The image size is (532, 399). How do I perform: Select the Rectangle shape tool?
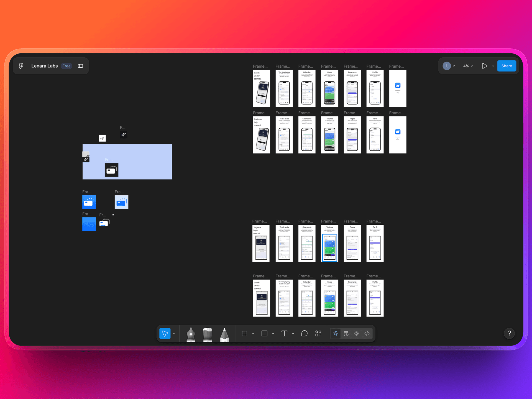pyautogui.click(x=264, y=333)
